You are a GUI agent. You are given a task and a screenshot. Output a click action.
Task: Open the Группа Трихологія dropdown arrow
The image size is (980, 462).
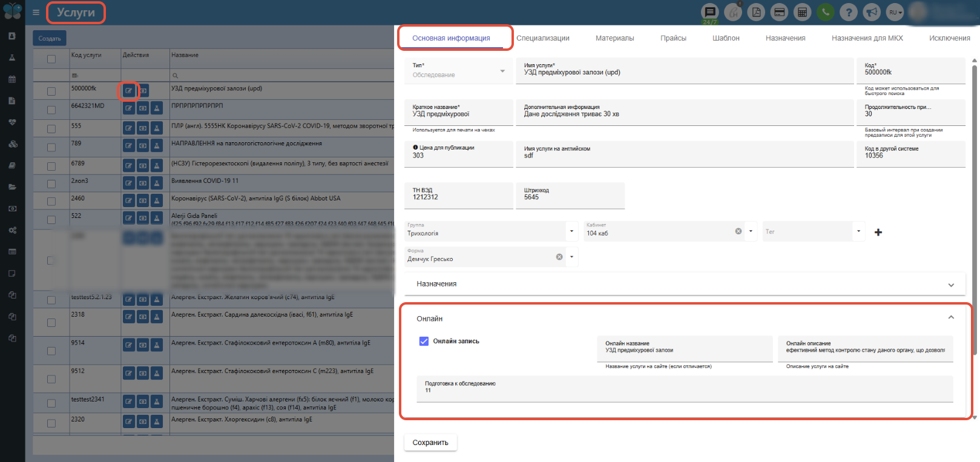point(572,231)
